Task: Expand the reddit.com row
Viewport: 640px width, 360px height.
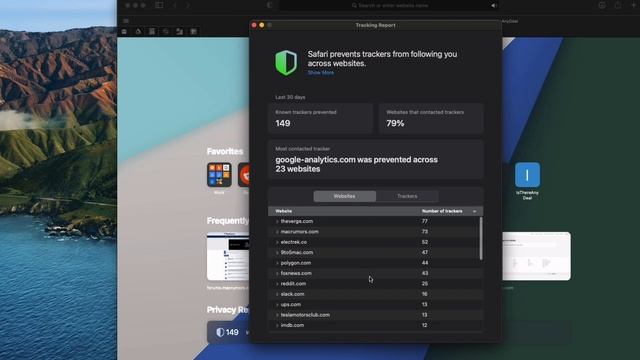Action: (277, 284)
